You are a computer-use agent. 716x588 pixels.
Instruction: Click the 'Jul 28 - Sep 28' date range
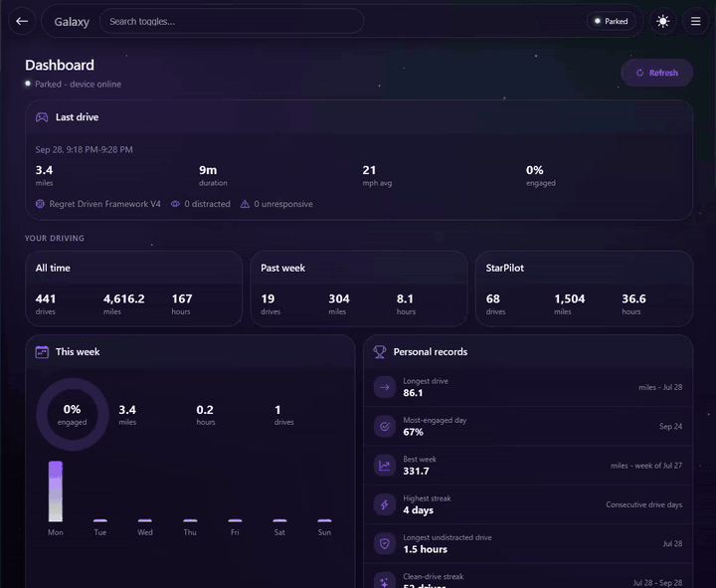[657, 583]
